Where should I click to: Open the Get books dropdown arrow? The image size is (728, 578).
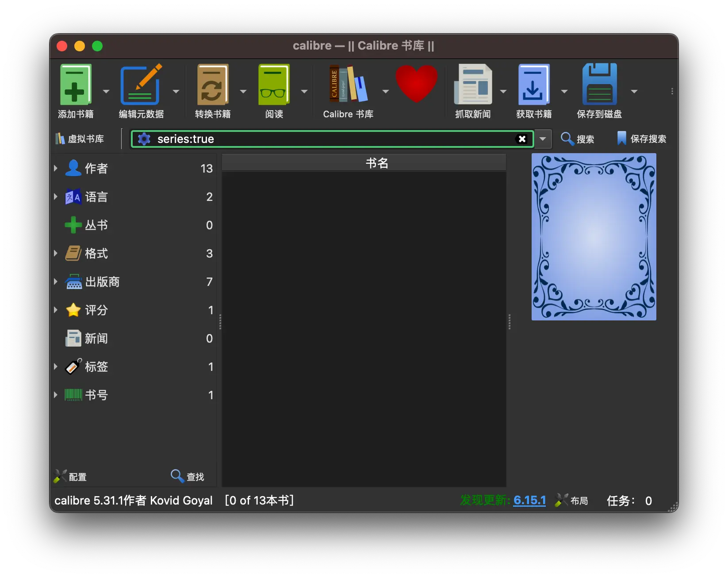point(564,92)
